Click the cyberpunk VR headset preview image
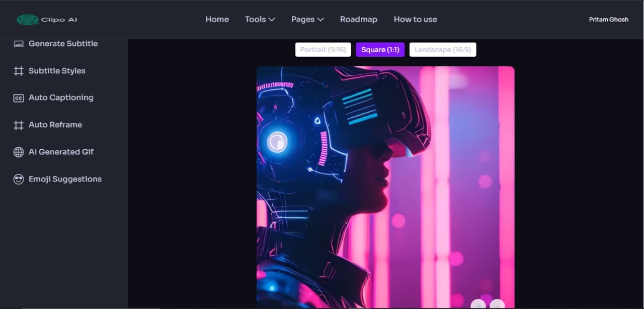This screenshot has height=309, width=644. pos(385,187)
